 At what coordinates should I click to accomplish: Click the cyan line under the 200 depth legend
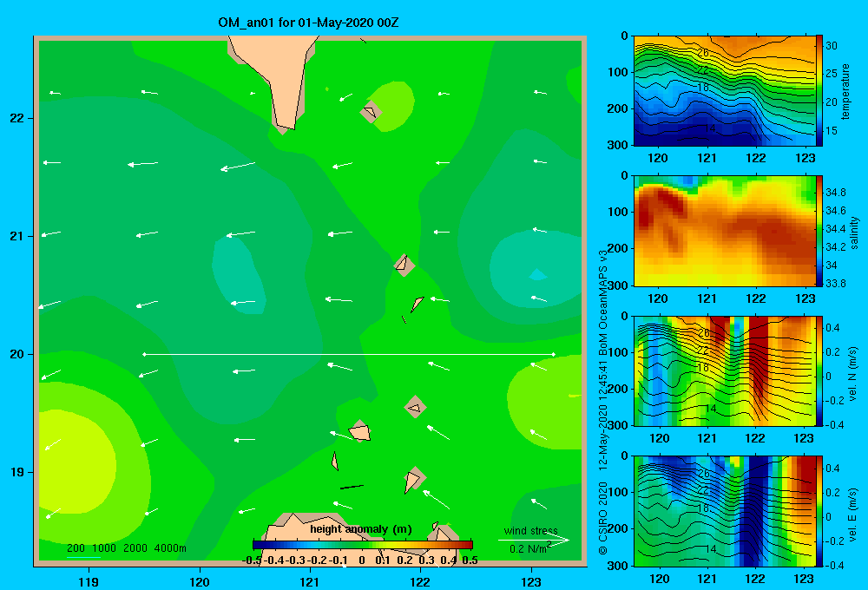[x=83, y=556]
